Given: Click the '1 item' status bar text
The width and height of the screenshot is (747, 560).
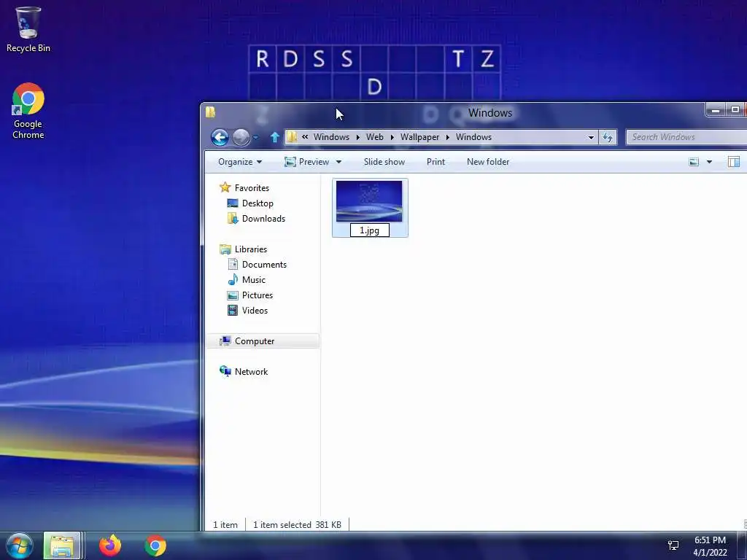Looking at the screenshot, I should (225, 525).
